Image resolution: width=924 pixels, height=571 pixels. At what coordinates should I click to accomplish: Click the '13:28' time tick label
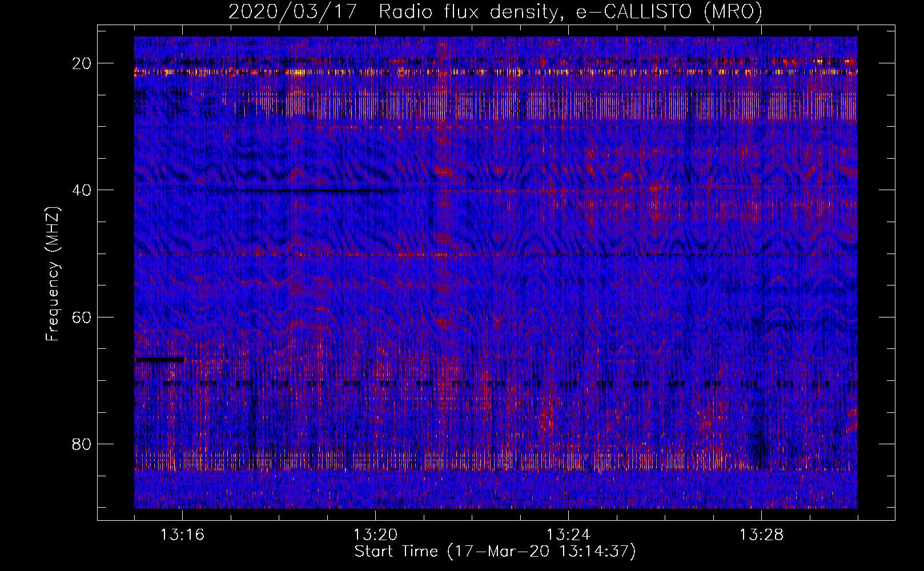coord(761,535)
